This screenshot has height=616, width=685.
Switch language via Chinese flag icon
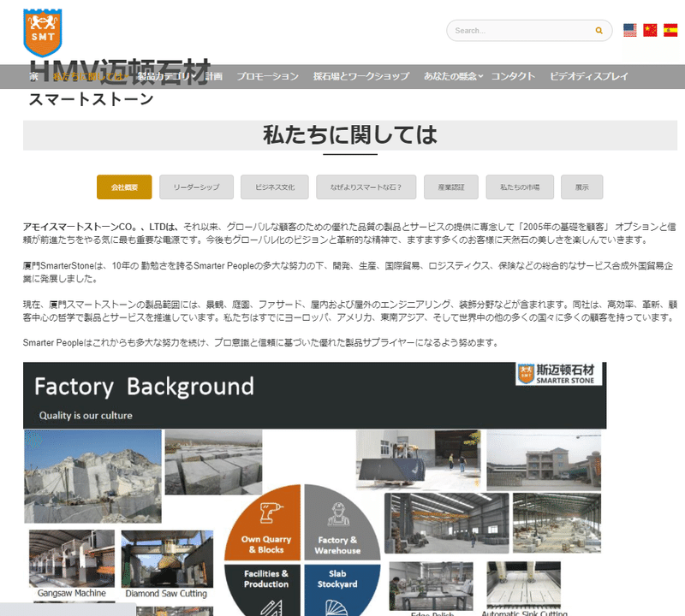pos(650,30)
